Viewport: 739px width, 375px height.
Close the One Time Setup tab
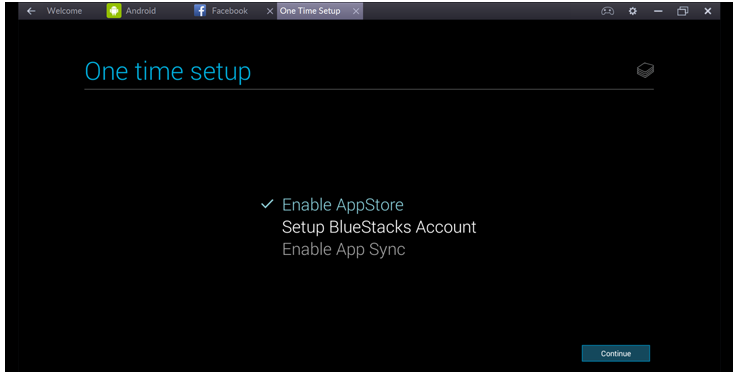pos(356,11)
